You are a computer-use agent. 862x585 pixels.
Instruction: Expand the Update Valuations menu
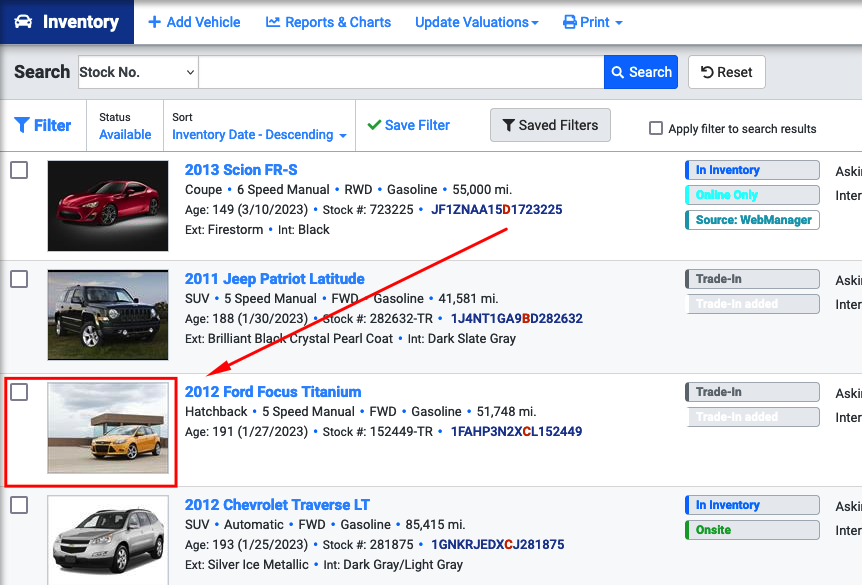tap(477, 22)
